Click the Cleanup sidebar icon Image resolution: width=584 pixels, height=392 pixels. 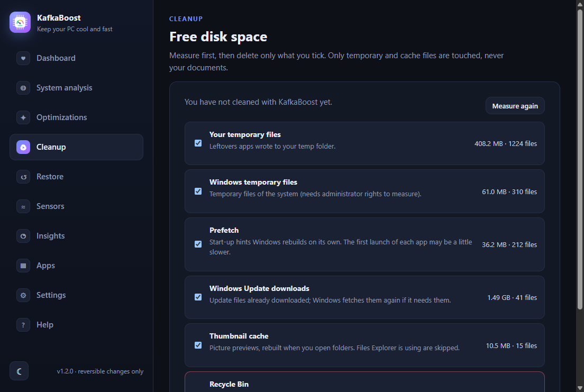[x=23, y=147]
